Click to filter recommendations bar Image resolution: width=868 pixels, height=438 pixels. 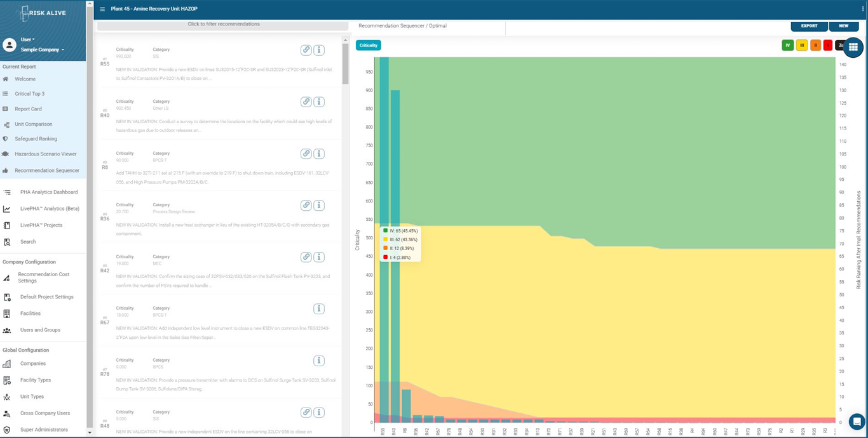point(223,25)
